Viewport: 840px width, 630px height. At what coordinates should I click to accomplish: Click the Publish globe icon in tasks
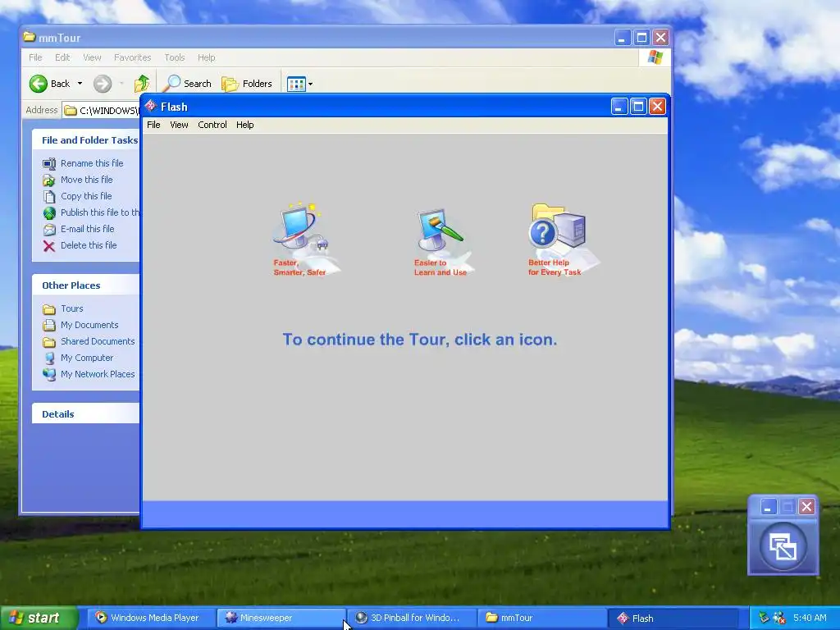coord(48,213)
